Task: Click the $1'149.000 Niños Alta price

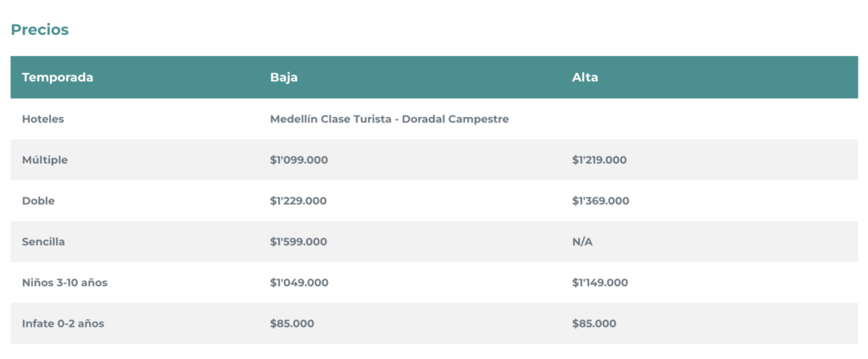Action: click(599, 283)
